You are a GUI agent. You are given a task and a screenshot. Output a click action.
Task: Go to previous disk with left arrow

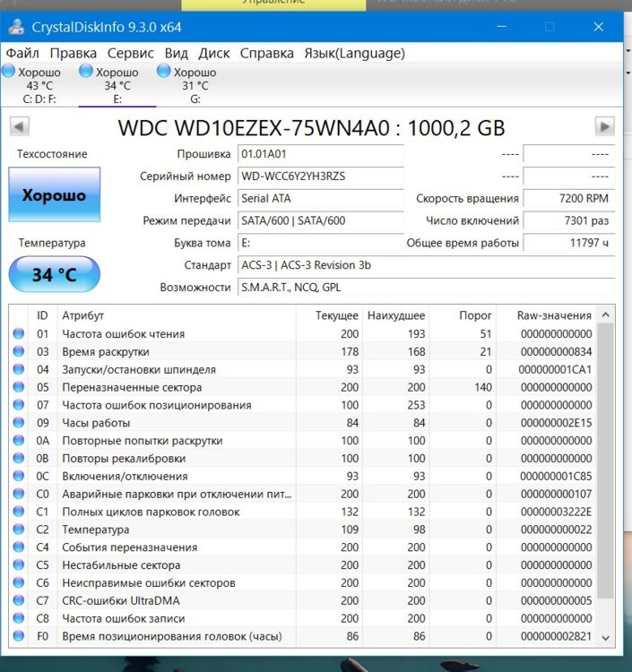[20, 126]
